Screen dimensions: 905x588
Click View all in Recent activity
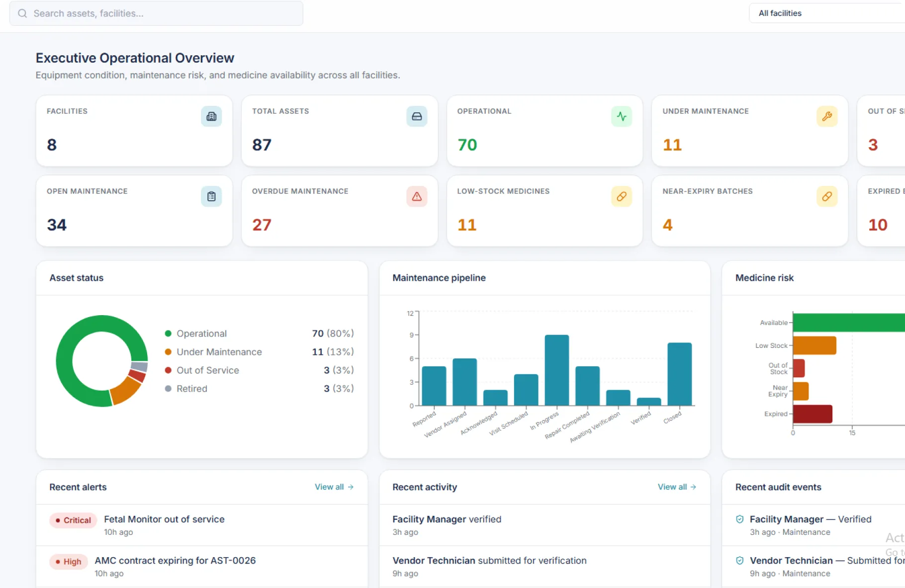(672, 487)
